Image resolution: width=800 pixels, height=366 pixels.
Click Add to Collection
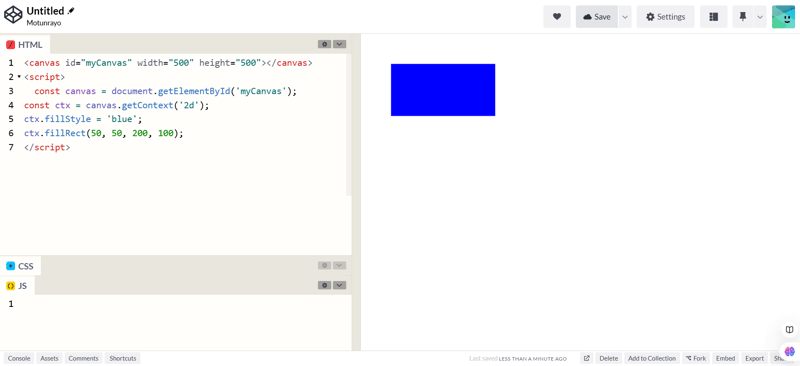coord(652,358)
